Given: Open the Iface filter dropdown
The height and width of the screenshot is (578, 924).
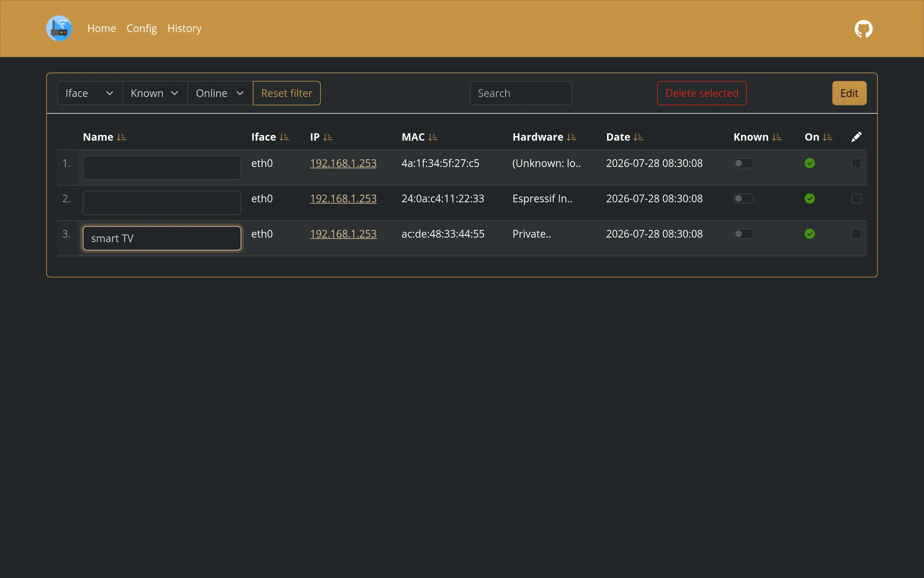Looking at the screenshot, I should tap(90, 93).
